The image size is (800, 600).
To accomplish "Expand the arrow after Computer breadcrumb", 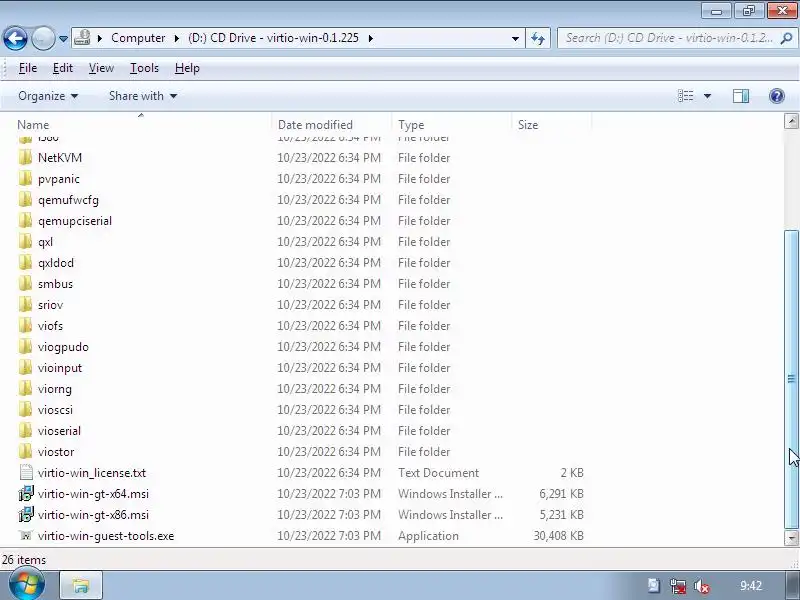I will point(177,38).
